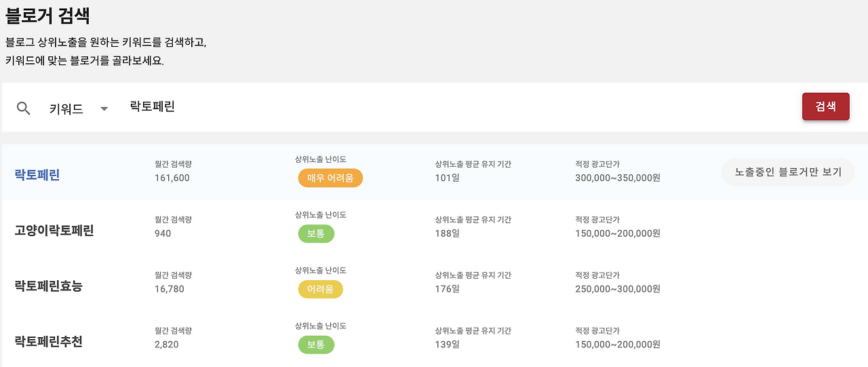This screenshot has height=367, width=868.
Task: Click 적정 광고단가 label in 고양이락토페린 row
Action: (x=597, y=220)
